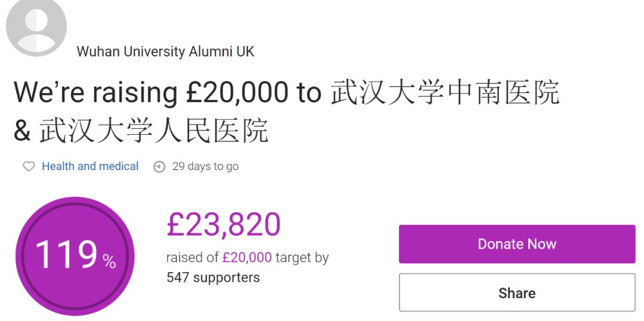644x321 pixels.
Task: Click the organizer's grey avatar icon
Action: point(36,27)
